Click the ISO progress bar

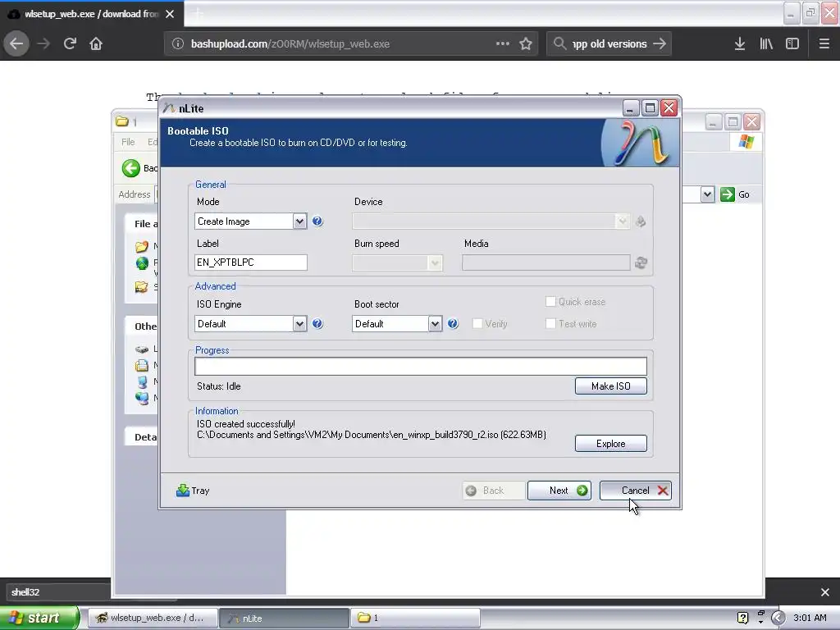point(421,367)
